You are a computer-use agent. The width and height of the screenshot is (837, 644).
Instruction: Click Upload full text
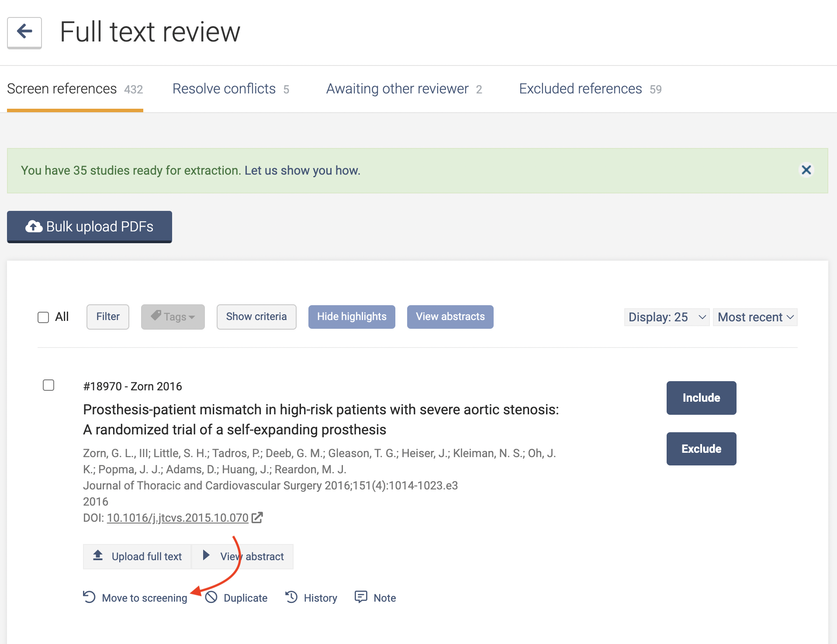(137, 557)
